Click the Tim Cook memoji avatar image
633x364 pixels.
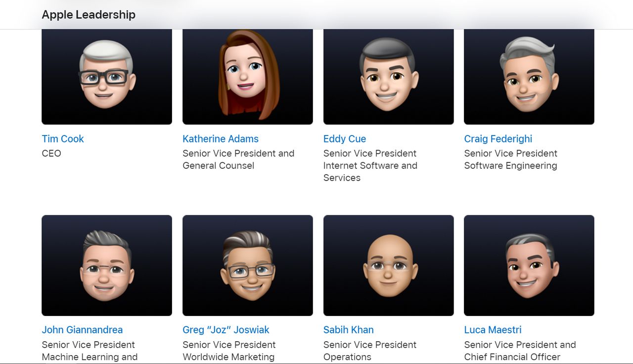pyautogui.click(x=107, y=77)
